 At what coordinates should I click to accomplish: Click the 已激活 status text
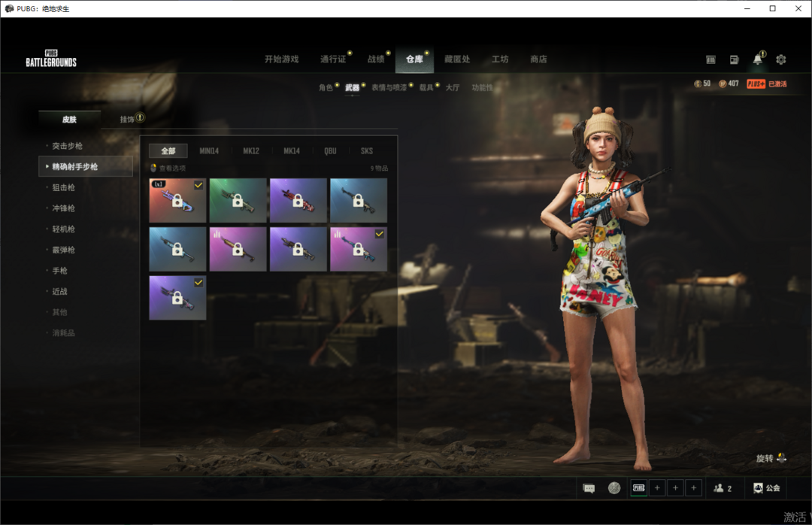(777, 84)
